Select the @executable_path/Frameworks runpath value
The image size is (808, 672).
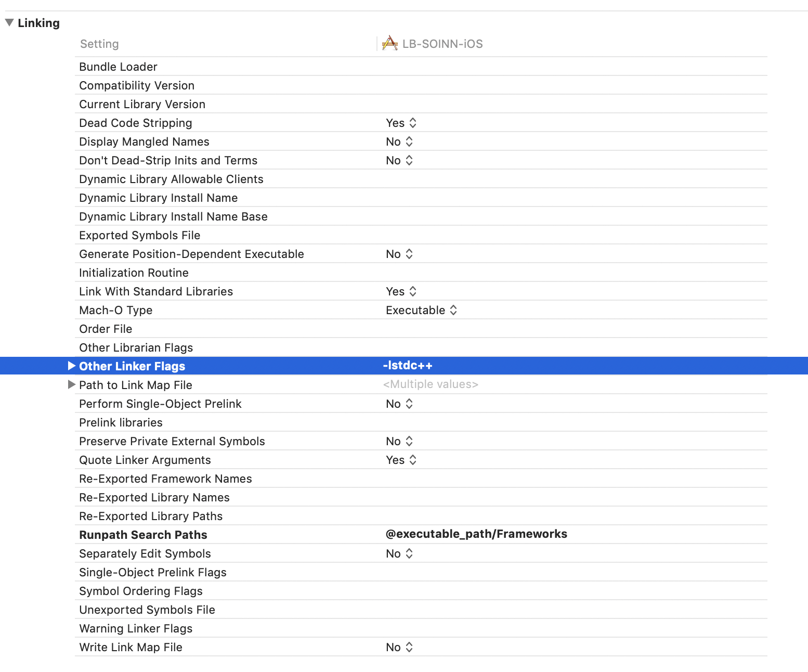[x=476, y=534]
